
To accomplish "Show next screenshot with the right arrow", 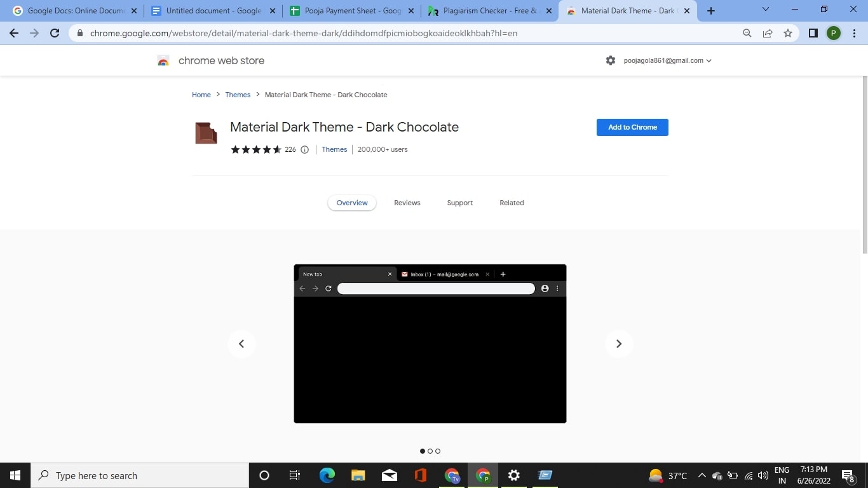I will pyautogui.click(x=619, y=344).
